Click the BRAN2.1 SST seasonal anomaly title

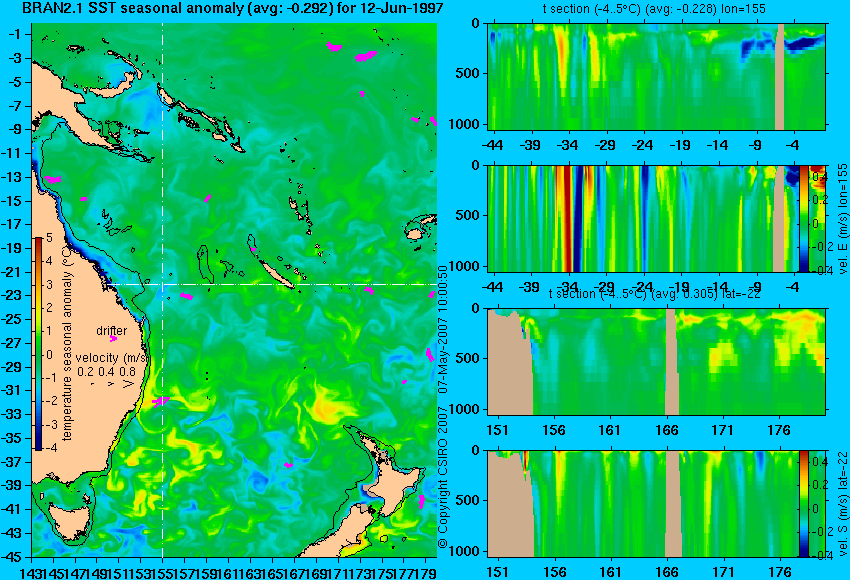232,8
